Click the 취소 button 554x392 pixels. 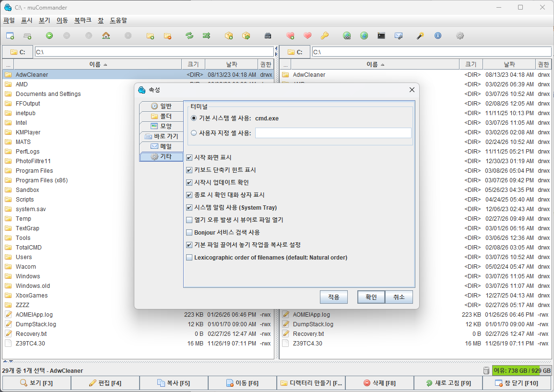[399, 297]
